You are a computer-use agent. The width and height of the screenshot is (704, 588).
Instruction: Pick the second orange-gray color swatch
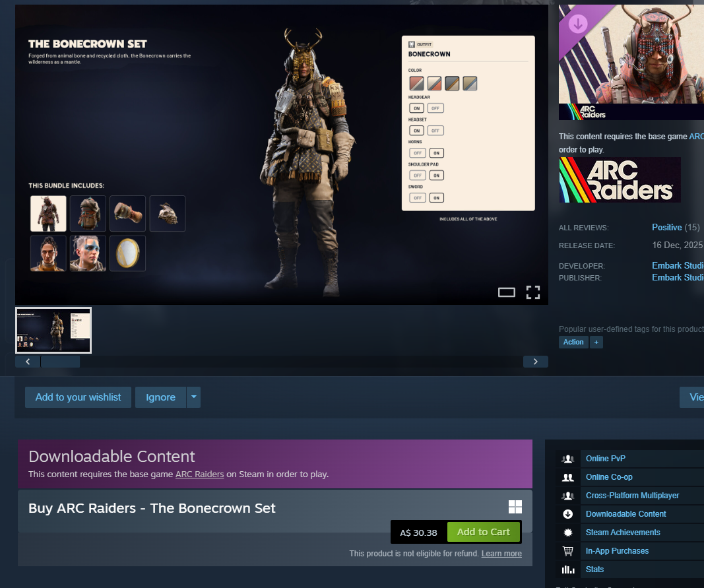coord(434,84)
